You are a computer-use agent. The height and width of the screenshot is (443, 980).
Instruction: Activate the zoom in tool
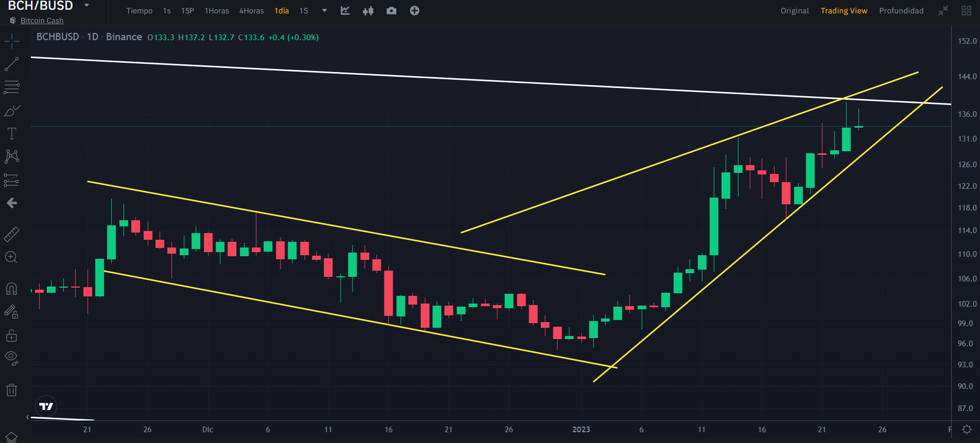pyautogui.click(x=11, y=257)
